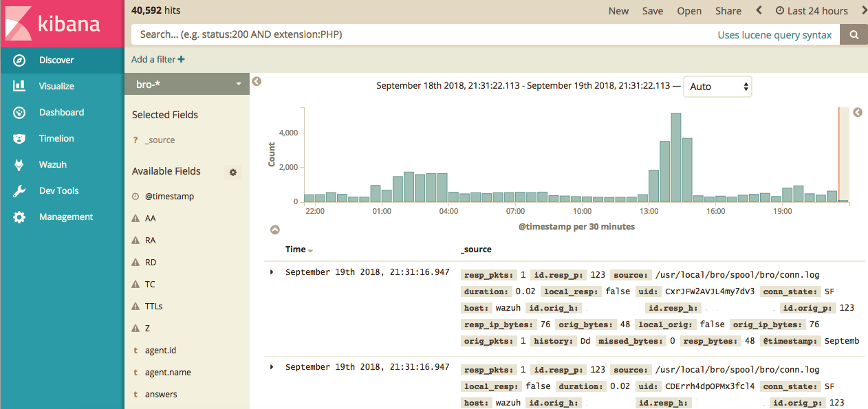Select the New menu item
Image resolution: width=868 pixels, height=409 pixels.
click(618, 11)
